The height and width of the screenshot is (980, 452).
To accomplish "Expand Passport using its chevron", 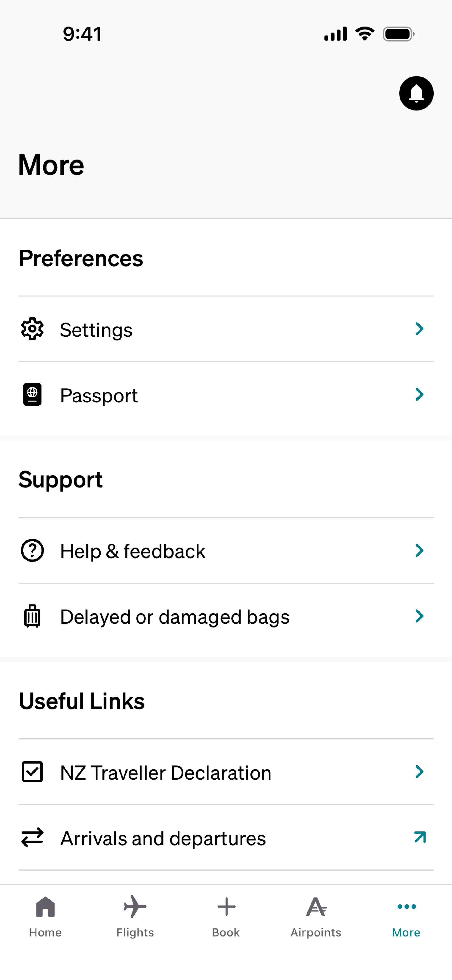I will tap(419, 394).
